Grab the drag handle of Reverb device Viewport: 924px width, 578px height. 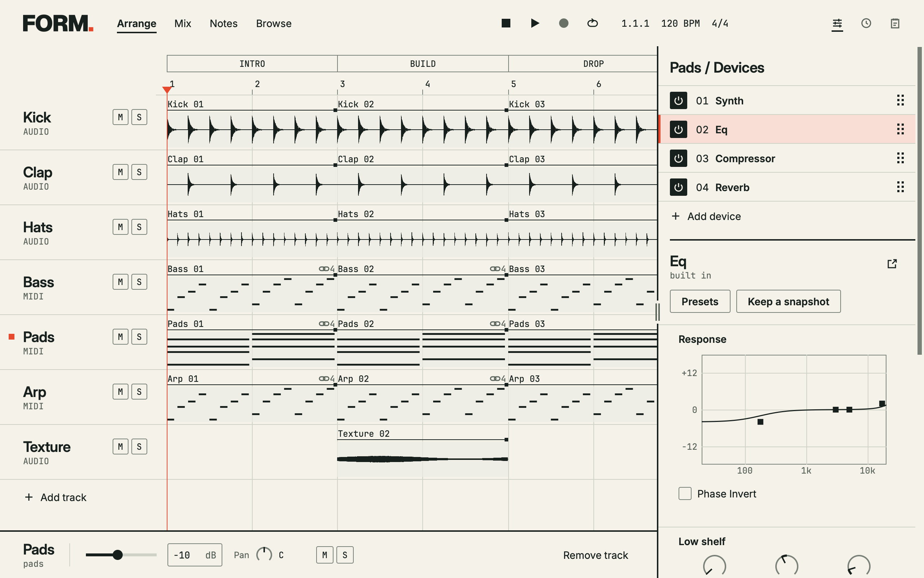click(x=900, y=187)
